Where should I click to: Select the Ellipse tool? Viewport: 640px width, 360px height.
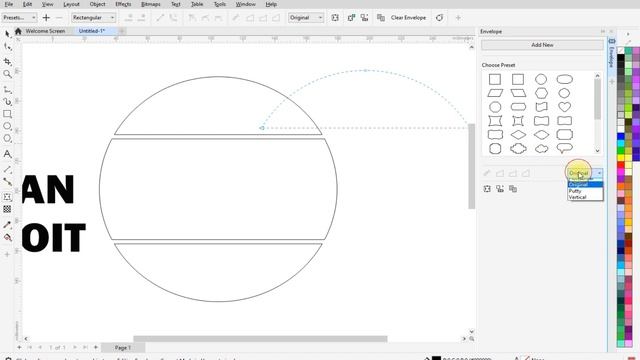click(7, 126)
